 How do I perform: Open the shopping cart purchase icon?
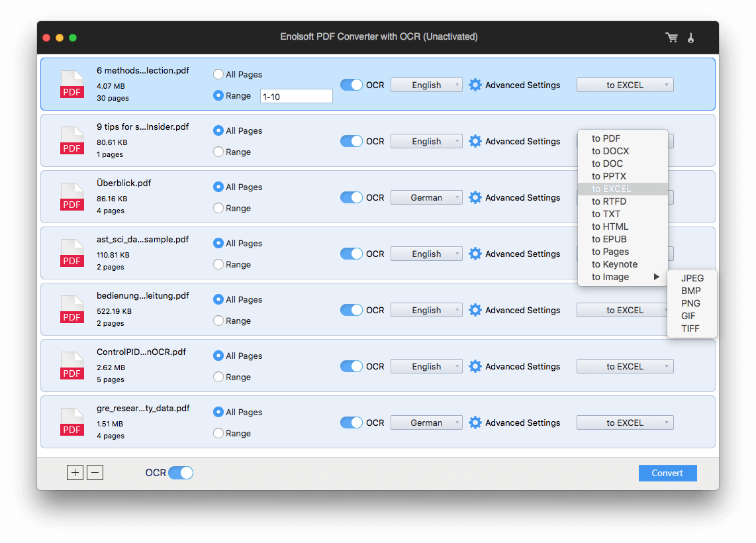pos(672,38)
